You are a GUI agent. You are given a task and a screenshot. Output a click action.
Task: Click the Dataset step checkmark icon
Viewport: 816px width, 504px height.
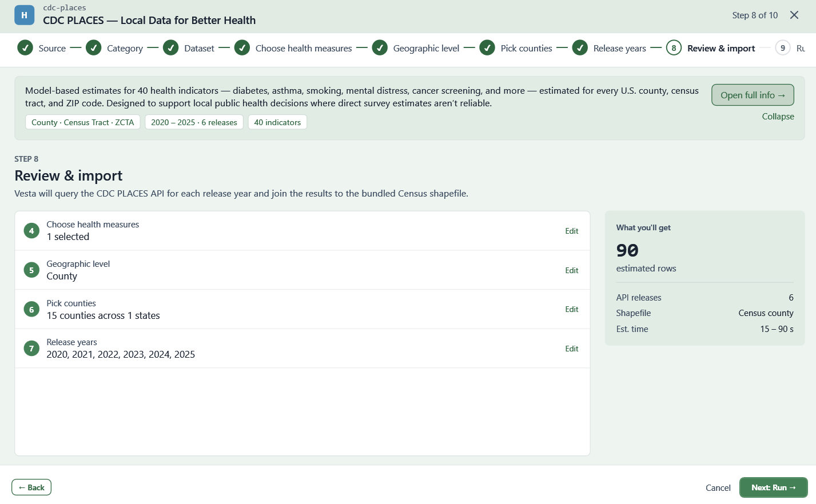click(x=171, y=48)
